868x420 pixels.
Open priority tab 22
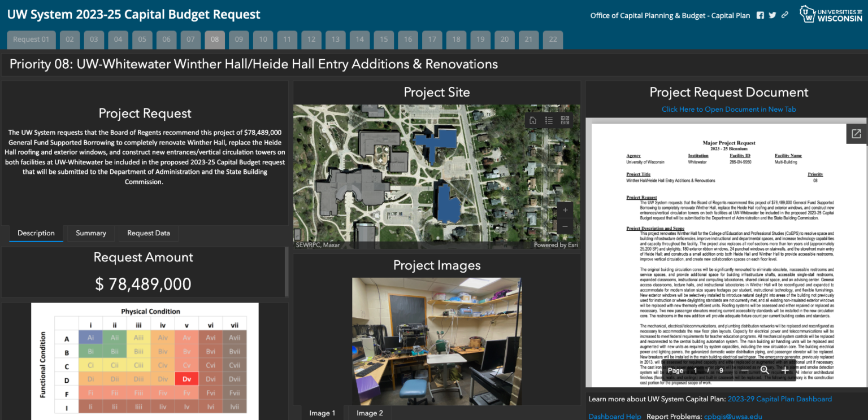[553, 40]
